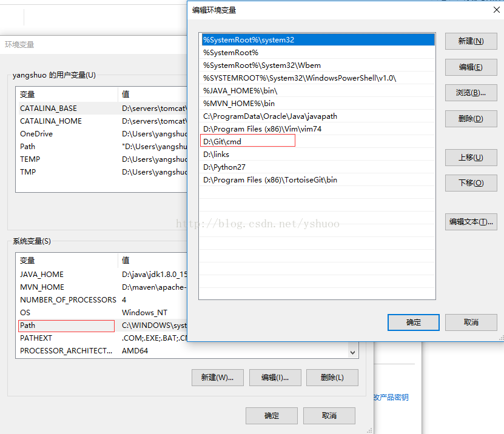Click the .COM;.EXE;.BAT value cell
Image resolution: width=504 pixels, height=434 pixels.
point(154,338)
